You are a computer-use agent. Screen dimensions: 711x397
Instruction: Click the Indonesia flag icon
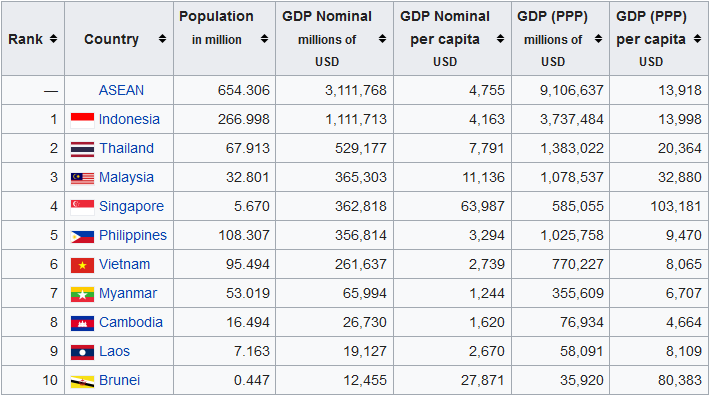click(x=83, y=120)
